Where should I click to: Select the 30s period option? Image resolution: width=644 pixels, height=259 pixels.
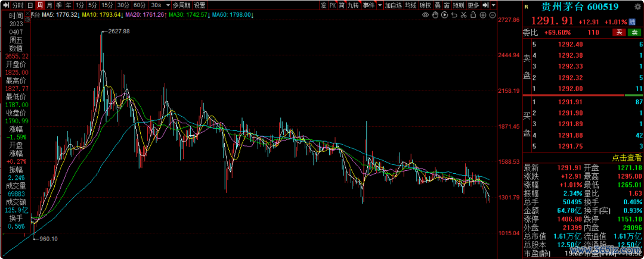tap(156, 5)
